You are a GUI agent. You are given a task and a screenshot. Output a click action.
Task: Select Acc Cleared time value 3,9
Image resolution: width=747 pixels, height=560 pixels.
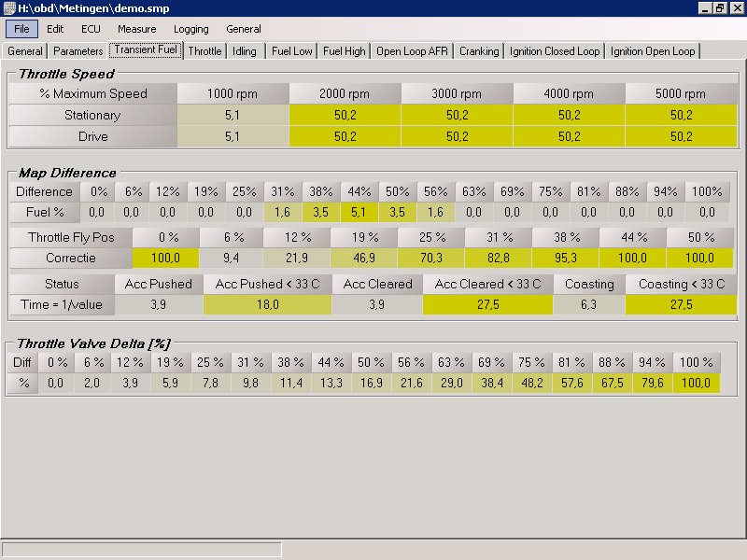point(377,305)
